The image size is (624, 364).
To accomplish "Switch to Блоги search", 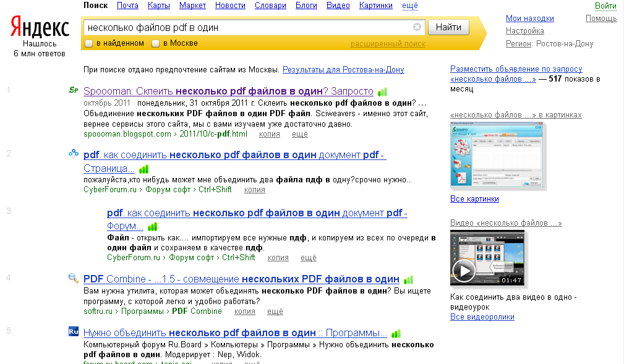I will click(306, 6).
